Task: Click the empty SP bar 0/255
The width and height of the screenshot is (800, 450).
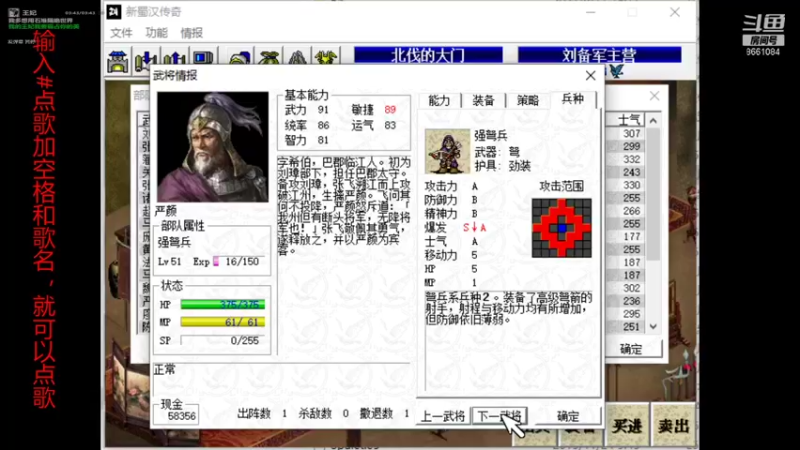Action: 222,340
